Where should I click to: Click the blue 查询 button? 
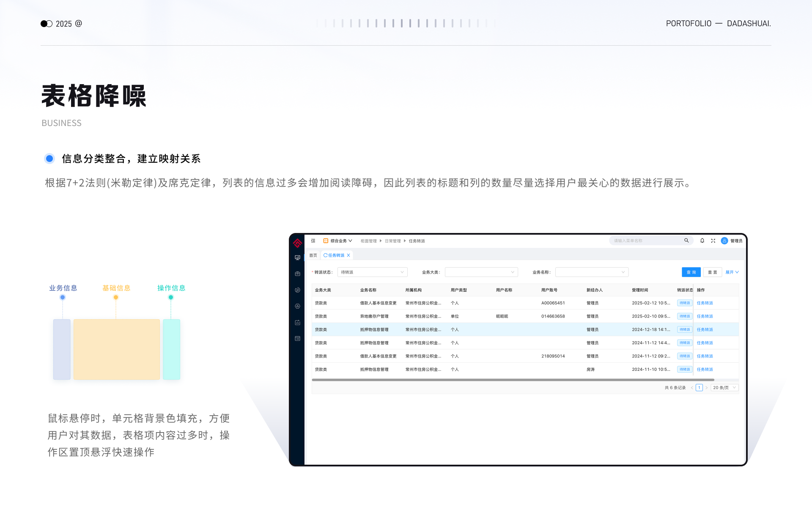[x=691, y=272]
